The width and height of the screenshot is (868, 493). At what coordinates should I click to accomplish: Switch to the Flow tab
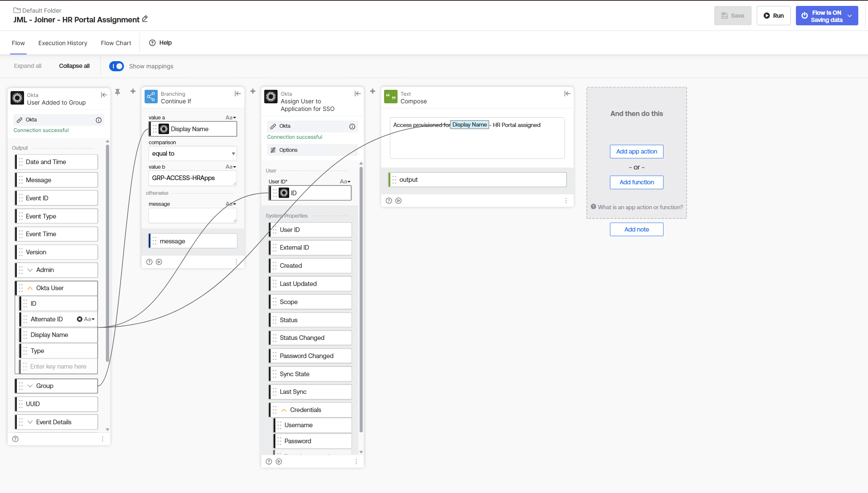[18, 43]
